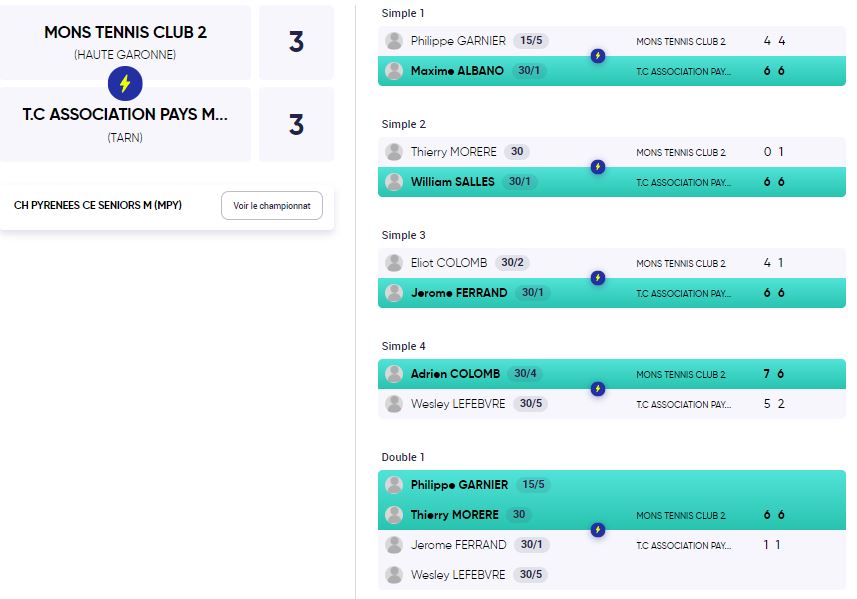The image size is (857, 599).
Task: Click William SALLES's avatar icon
Action: (394, 181)
